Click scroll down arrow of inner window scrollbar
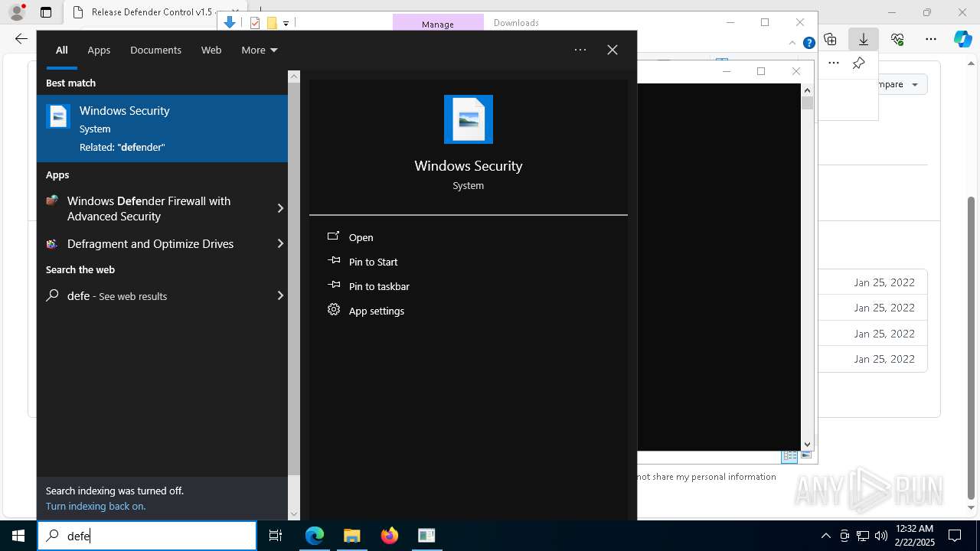Viewport: 980px width, 551px height. point(807,444)
